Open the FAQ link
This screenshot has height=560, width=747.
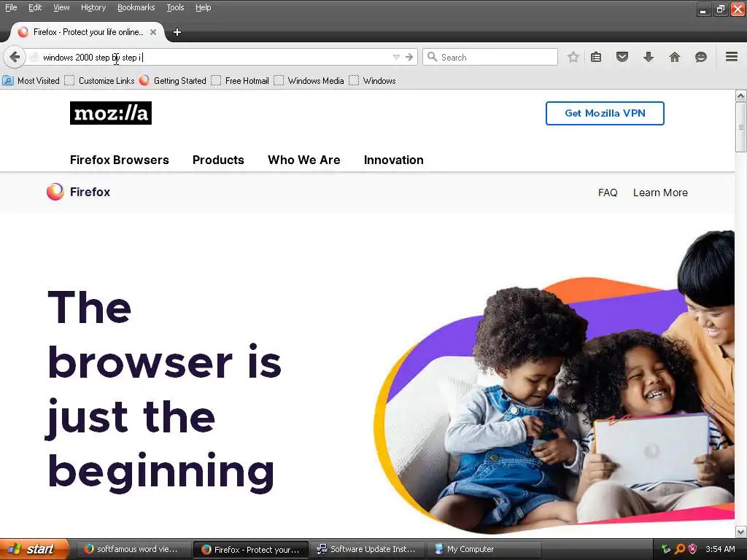(608, 192)
